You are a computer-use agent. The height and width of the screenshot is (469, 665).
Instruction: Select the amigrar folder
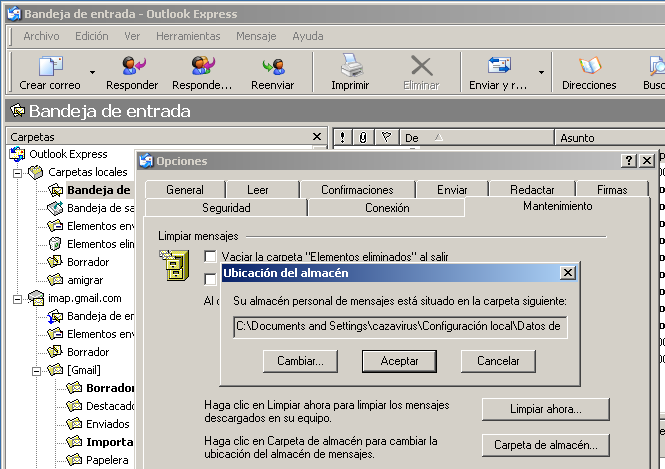(85, 280)
